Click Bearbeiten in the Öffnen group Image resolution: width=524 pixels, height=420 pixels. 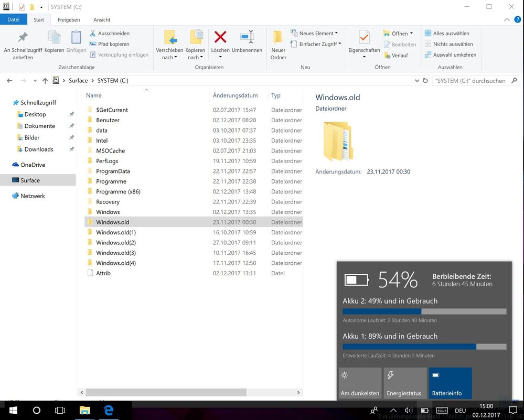pyautogui.click(x=400, y=45)
